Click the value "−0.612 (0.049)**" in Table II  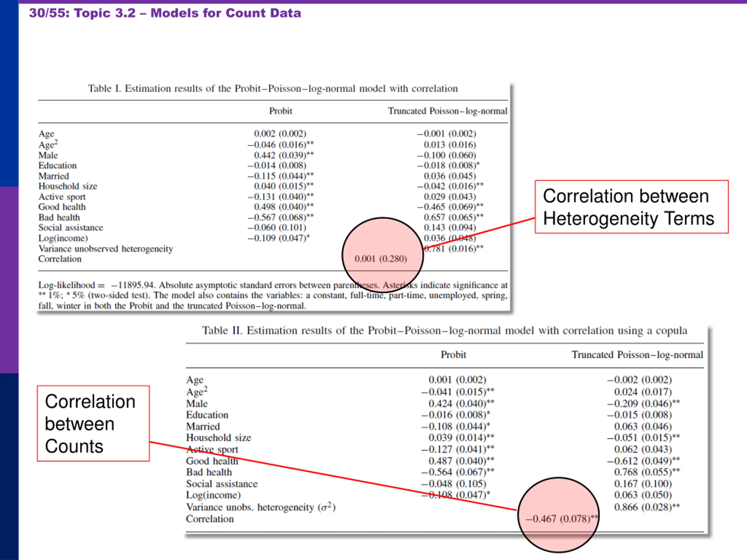[643, 461]
